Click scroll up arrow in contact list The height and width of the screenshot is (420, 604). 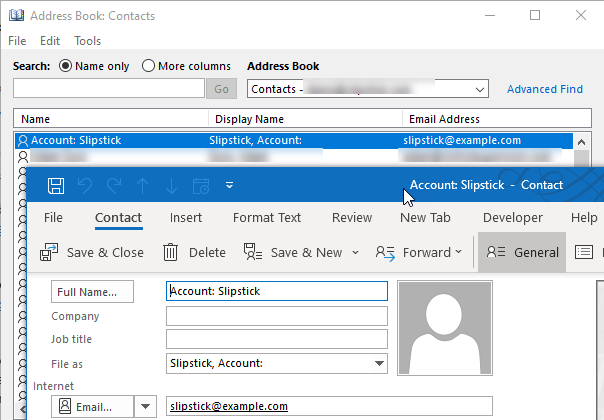coord(581,142)
